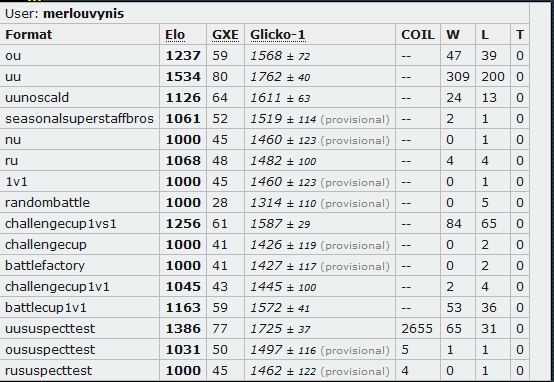Select the rususpecttest format name

(48, 370)
